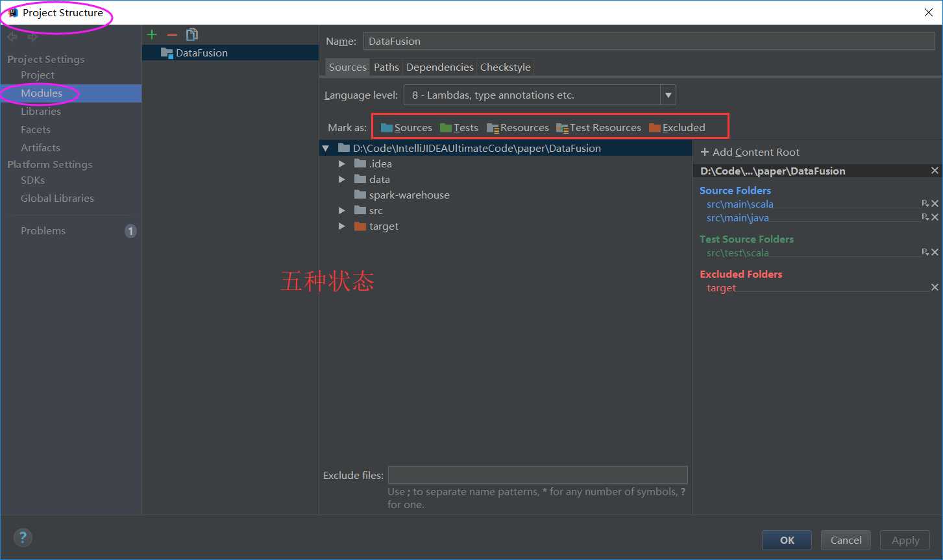Close the Project Structure dialog
This screenshot has width=943, height=560.
929,12
